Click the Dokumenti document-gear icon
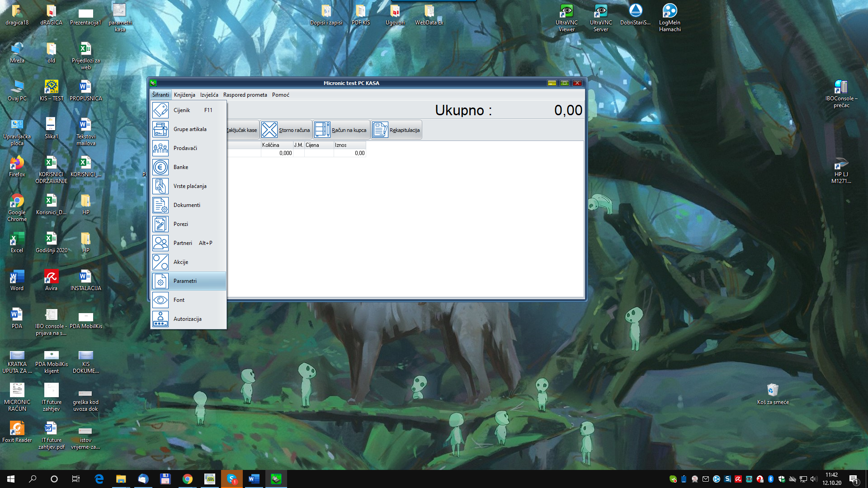Image resolution: width=868 pixels, height=488 pixels. pyautogui.click(x=160, y=205)
